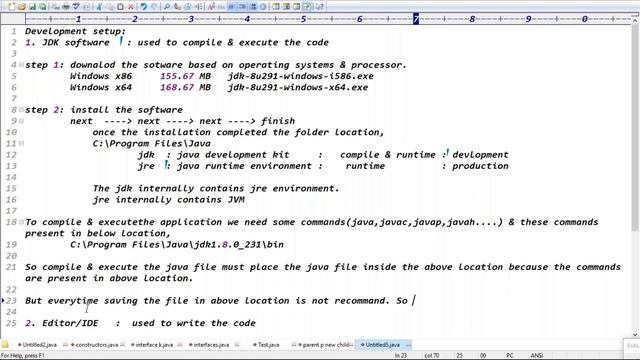640x360 pixels.
Task: Click the 'col 70' status bar entry
Action: [431, 356]
